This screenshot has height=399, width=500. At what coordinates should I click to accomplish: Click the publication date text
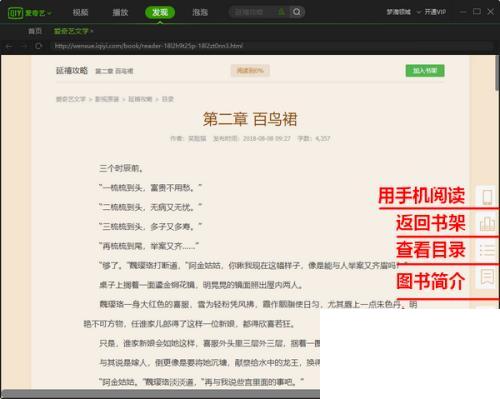pos(252,138)
